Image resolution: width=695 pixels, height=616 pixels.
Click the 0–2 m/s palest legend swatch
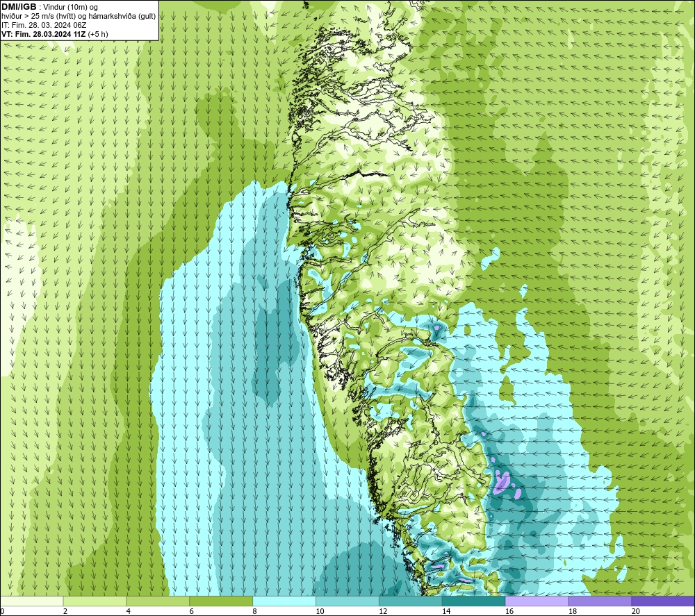[x=32, y=601]
